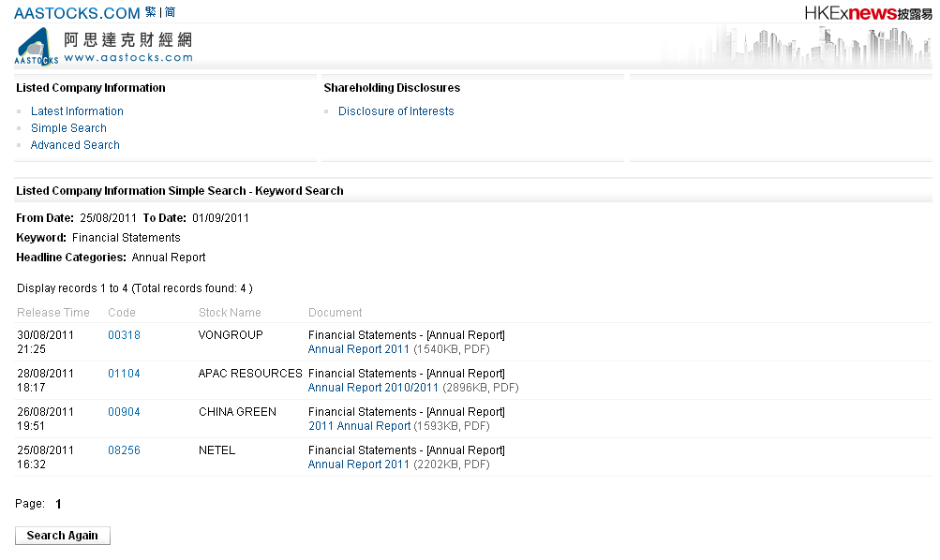Open the AASTOCKS.COM header link
Screen dimensions: 940x560
(77, 13)
